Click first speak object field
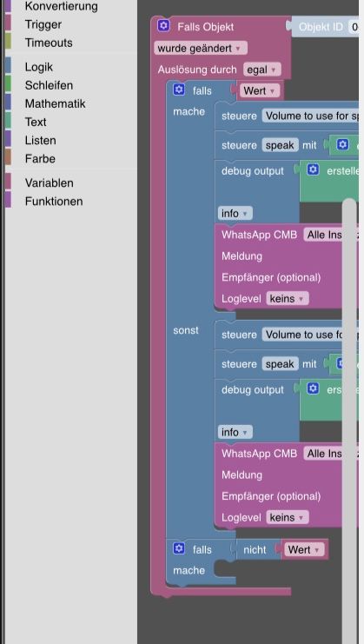This screenshot has height=644, width=364. coord(280,145)
